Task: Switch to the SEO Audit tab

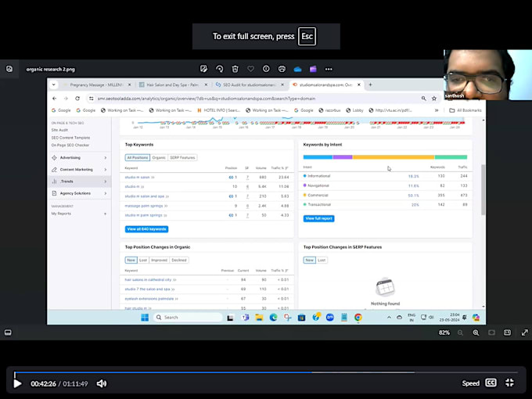Action: [x=250, y=84]
